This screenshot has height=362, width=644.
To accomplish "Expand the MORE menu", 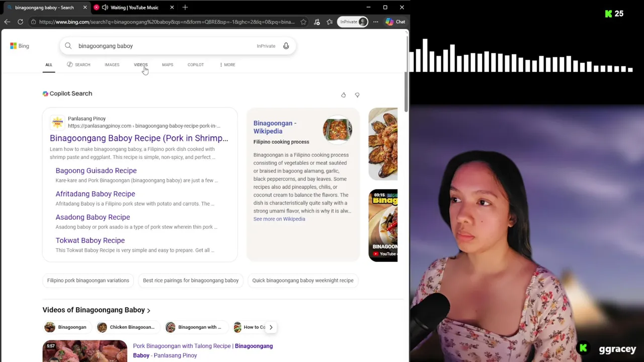I will [x=227, y=65].
